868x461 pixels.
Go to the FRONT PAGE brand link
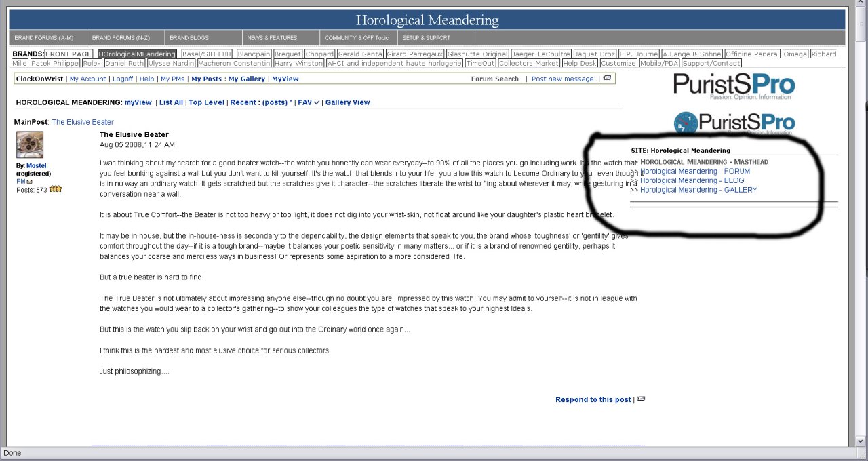68,54
